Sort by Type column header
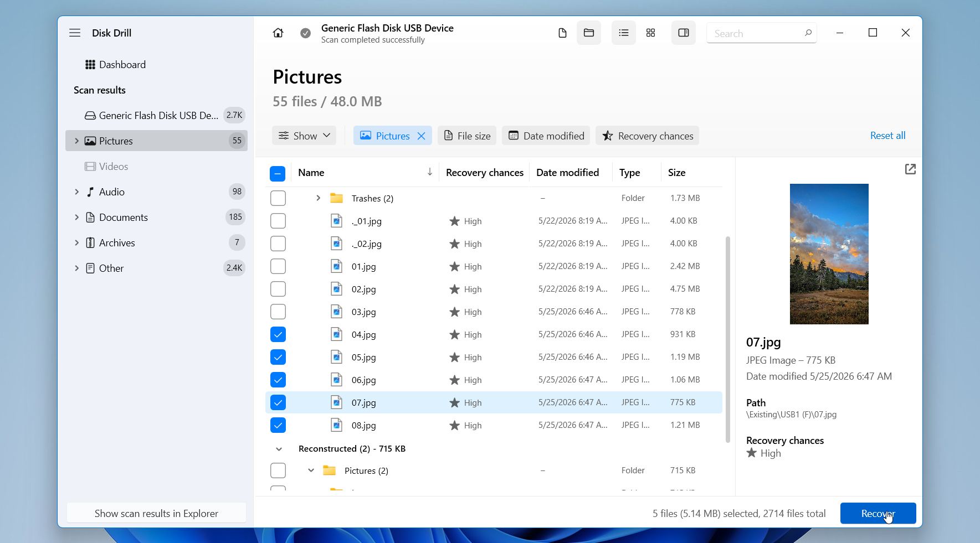 pos(629,173)
